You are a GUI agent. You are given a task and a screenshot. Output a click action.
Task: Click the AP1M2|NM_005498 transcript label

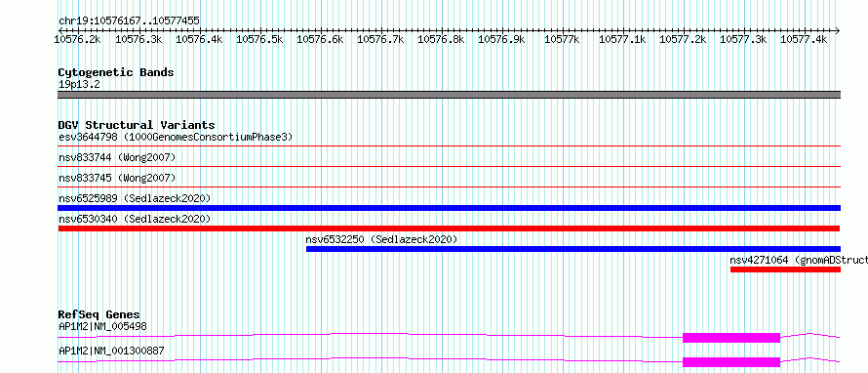(x=103, y=326)
